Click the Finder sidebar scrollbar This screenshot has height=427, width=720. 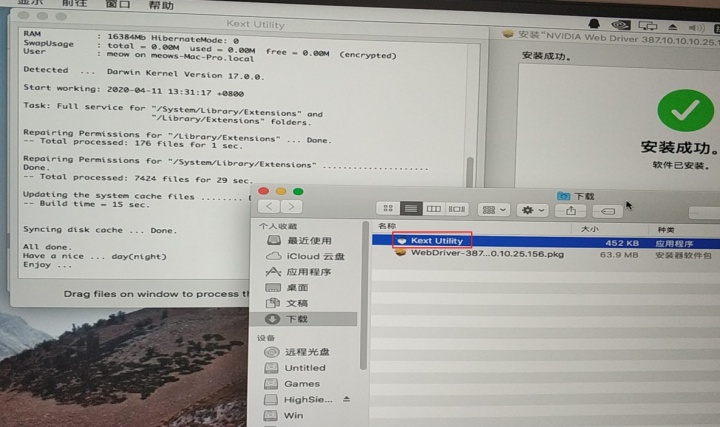364,296
